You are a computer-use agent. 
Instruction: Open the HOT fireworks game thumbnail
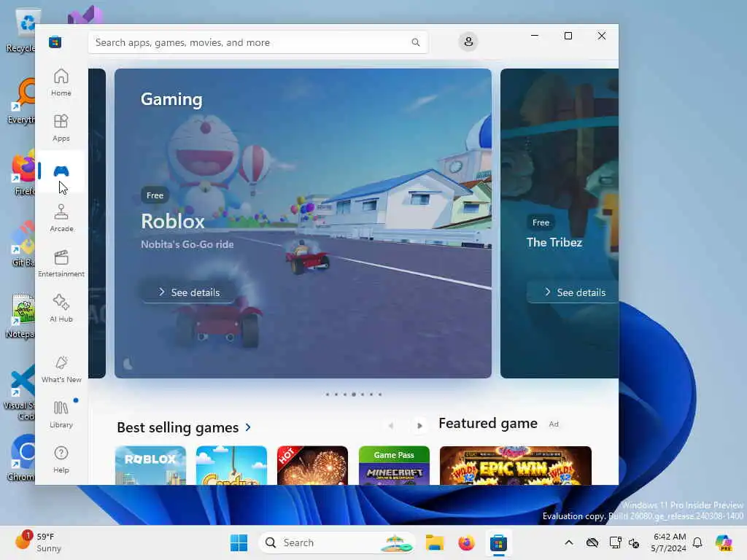[312, 465]
